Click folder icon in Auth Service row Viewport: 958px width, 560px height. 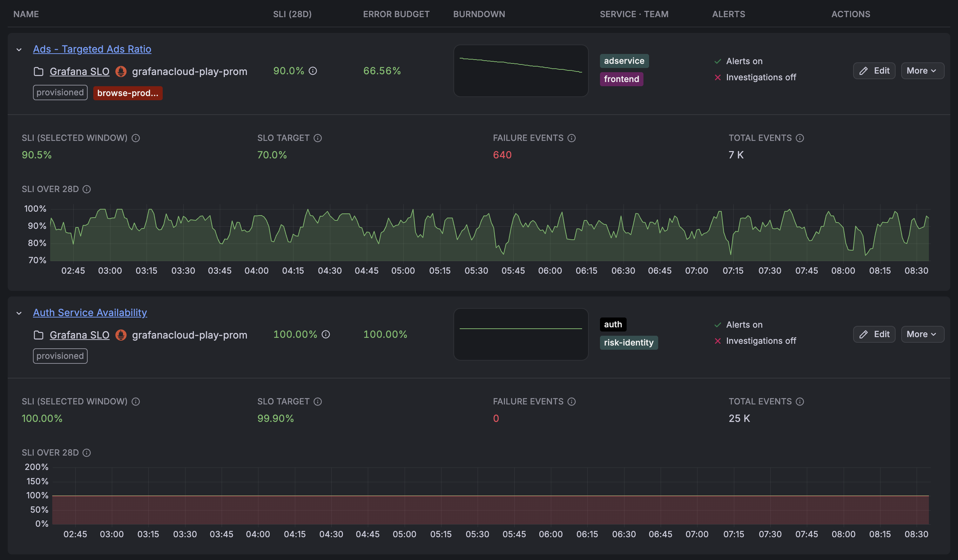coord(38,335)
